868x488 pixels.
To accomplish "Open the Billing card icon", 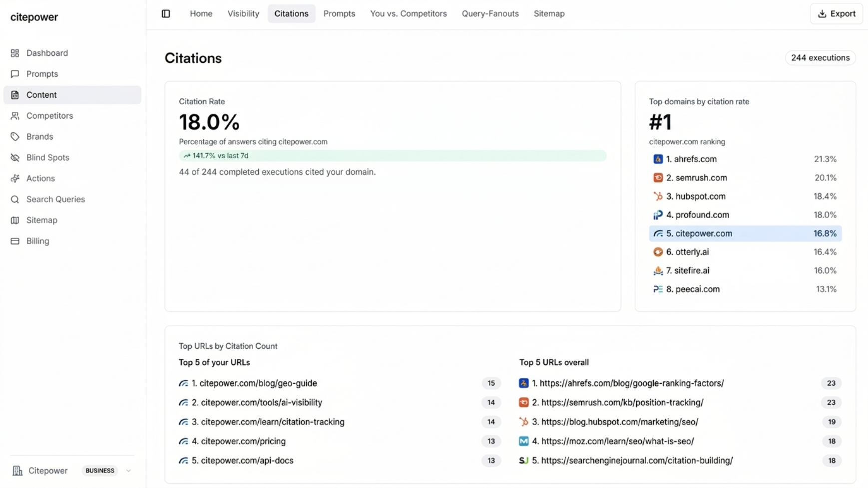I will click(x=15, y=241).
